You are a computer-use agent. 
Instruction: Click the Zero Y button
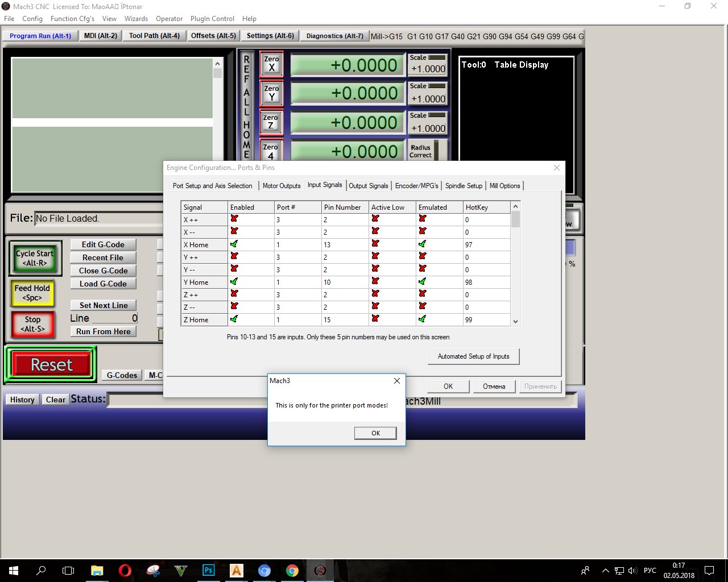[271, 93]
